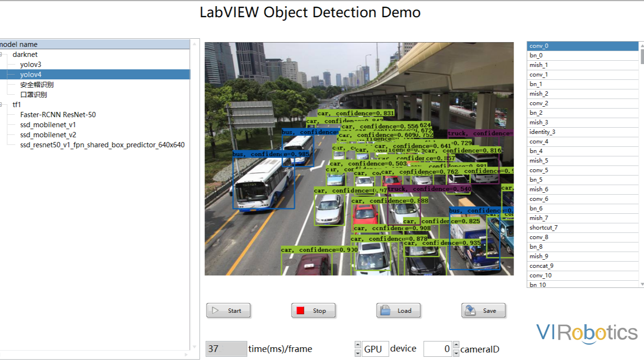Select mish_1 layer in list

(x=583, y=65)
